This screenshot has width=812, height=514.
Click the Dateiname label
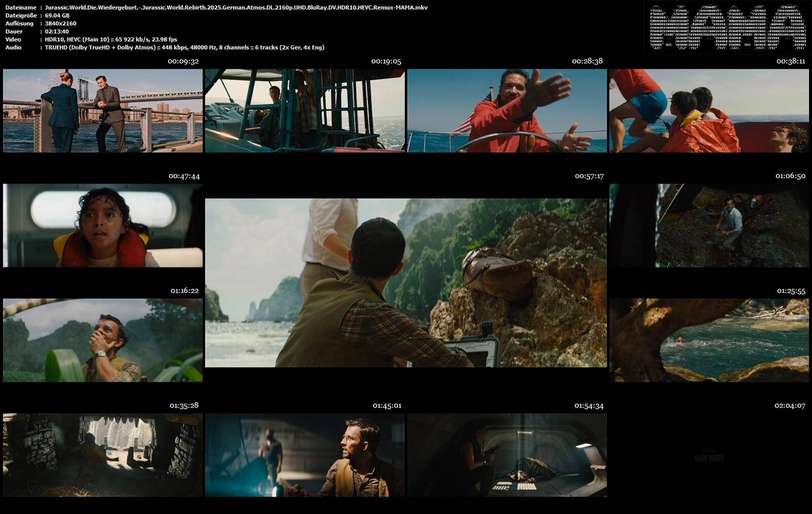[21, 8]
